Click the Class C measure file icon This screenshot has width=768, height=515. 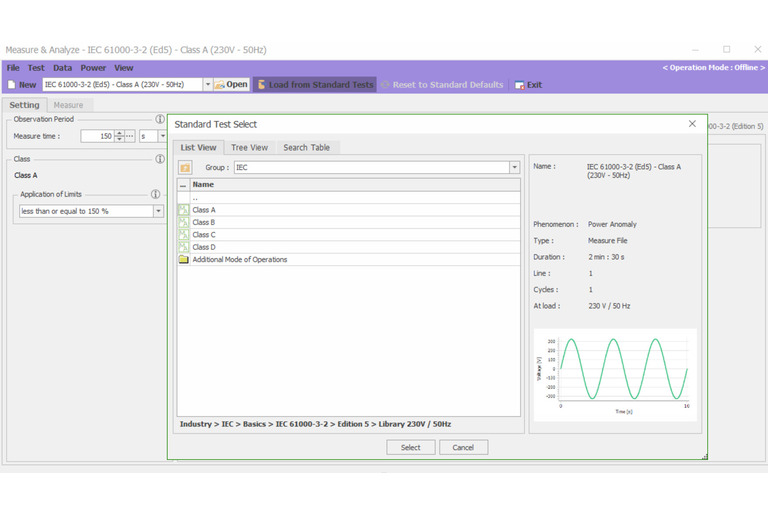click(x=184, y=235)
